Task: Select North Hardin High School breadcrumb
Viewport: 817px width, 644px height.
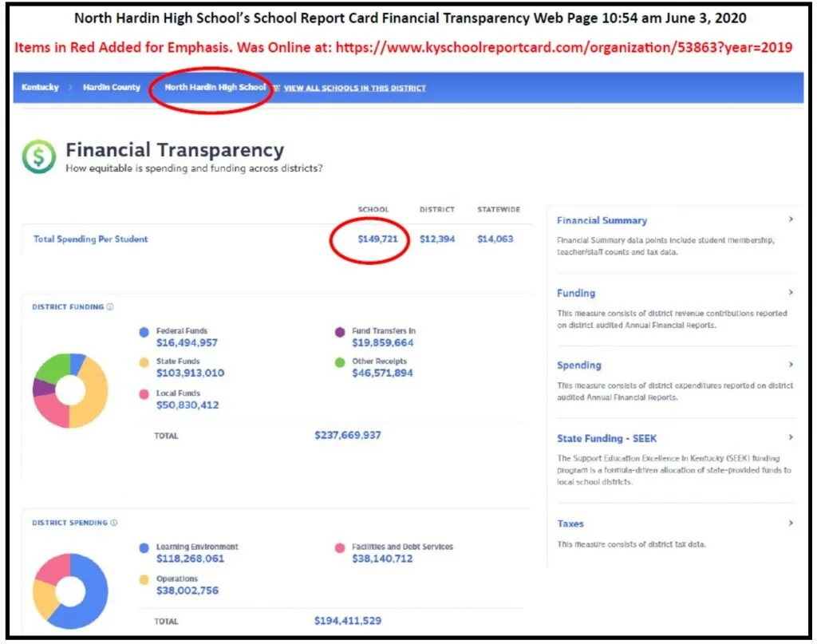Action: (x=215, y=87)
